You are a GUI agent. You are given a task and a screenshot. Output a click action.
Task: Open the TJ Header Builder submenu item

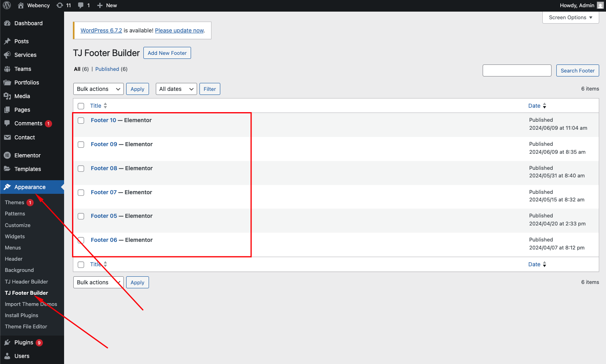point(26,282)
